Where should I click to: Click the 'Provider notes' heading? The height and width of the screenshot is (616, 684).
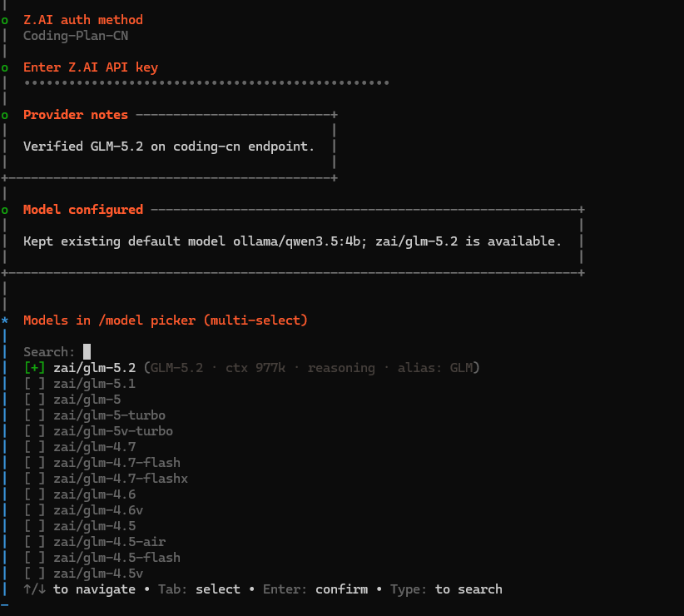point(76,115)
